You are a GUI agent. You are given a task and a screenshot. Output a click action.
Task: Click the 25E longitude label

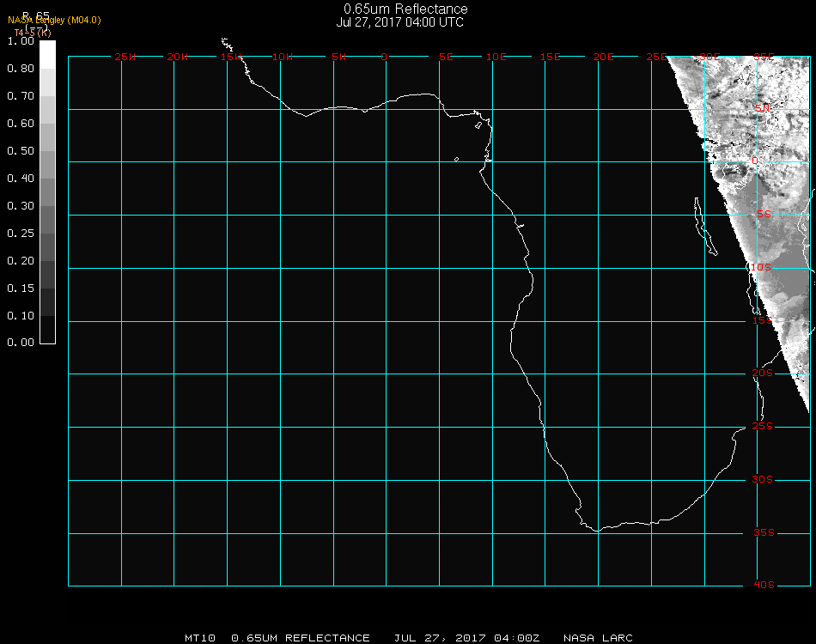coord(657,57)
